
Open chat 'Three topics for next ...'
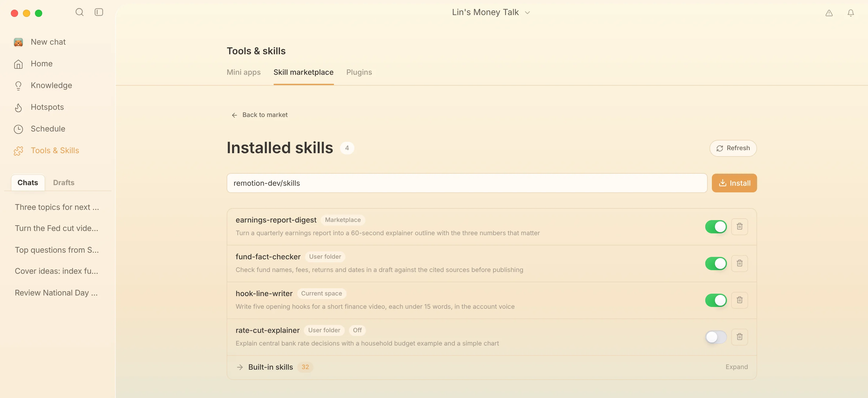57,207
